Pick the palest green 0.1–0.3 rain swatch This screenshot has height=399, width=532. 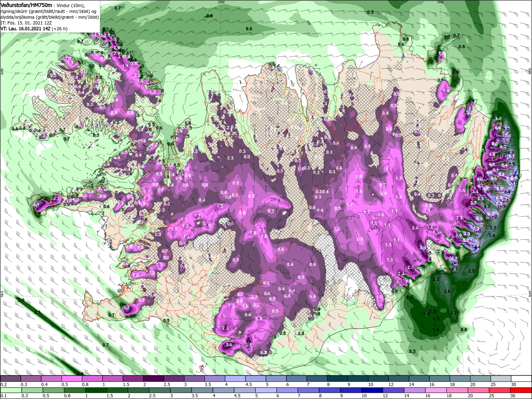point(10,390)
